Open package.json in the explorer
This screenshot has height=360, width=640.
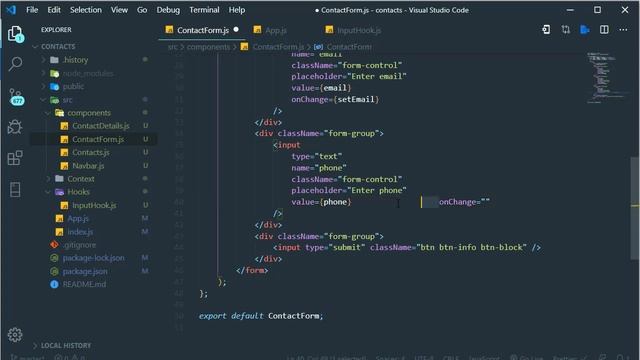[x=85, y=271]
